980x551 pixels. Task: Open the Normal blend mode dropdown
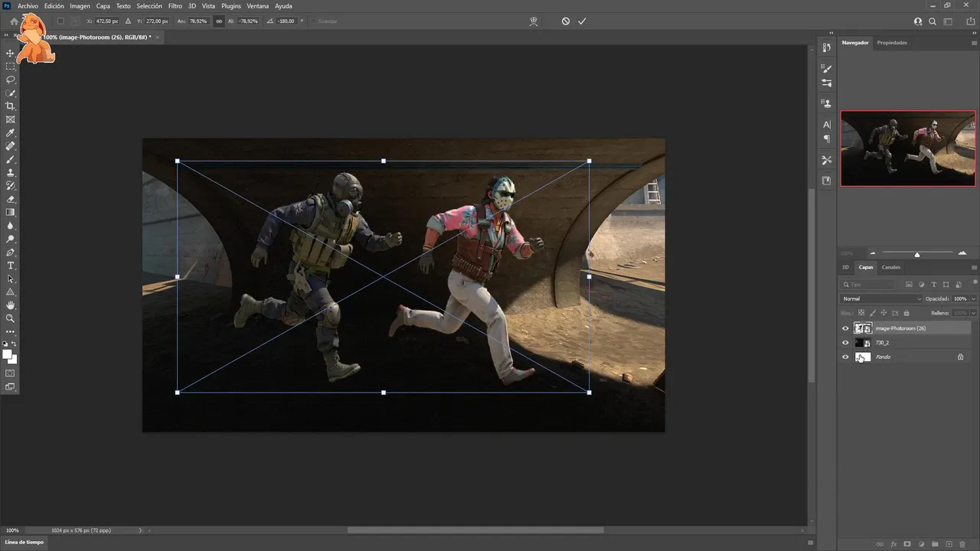coord(882,298)
